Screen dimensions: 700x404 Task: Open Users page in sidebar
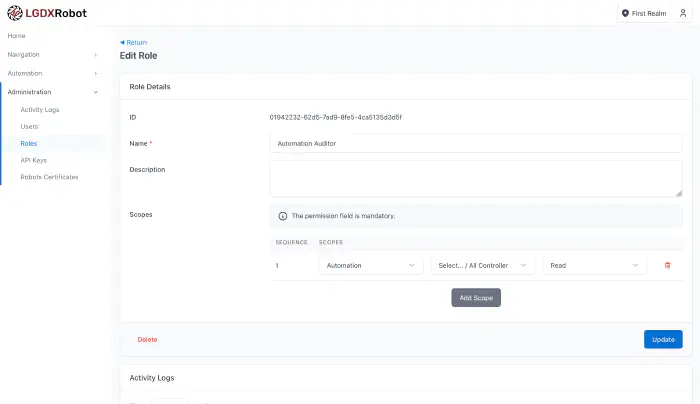pyautogui.click(x=29, y=126)
